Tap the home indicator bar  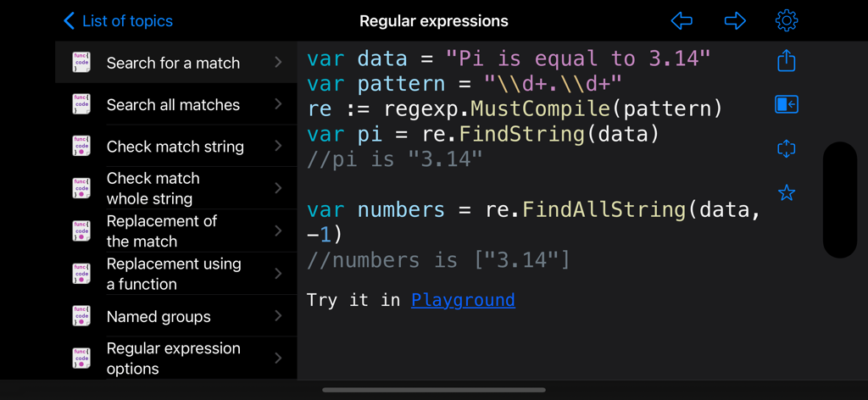pos(433,390)
